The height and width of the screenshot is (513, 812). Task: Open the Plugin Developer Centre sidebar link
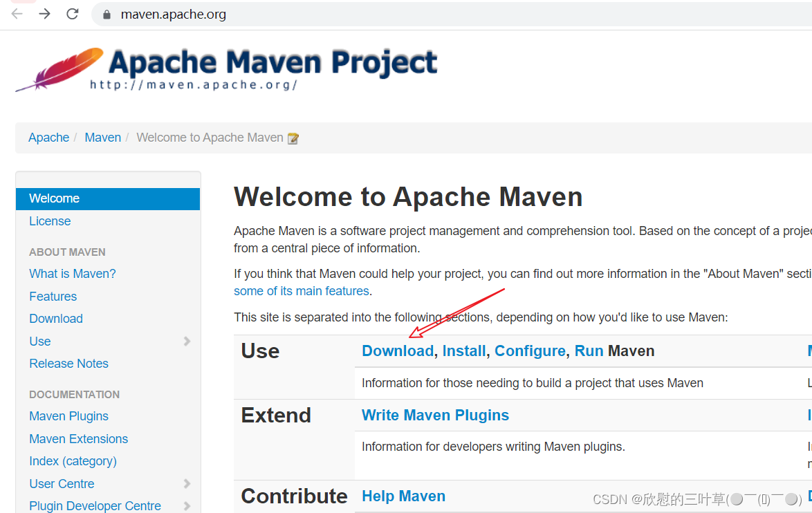95,506
